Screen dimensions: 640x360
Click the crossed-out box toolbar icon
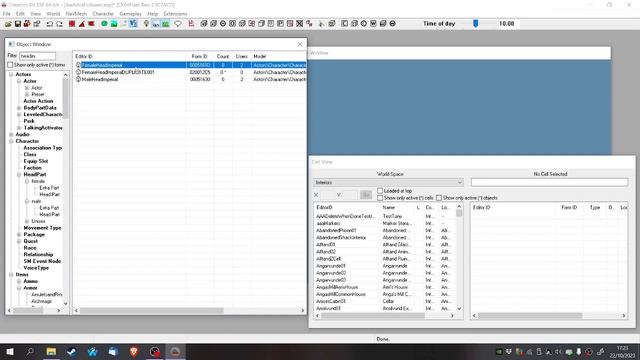pos(300,24)
